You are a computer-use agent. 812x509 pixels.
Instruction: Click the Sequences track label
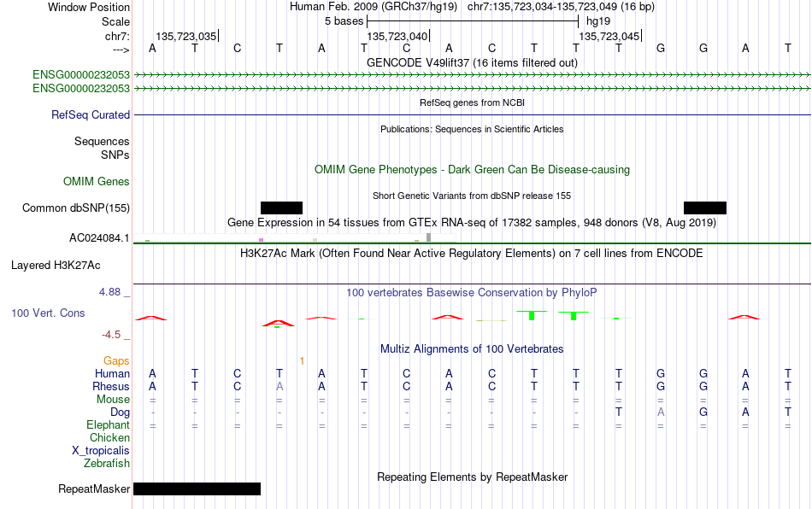tap(102, 141)
